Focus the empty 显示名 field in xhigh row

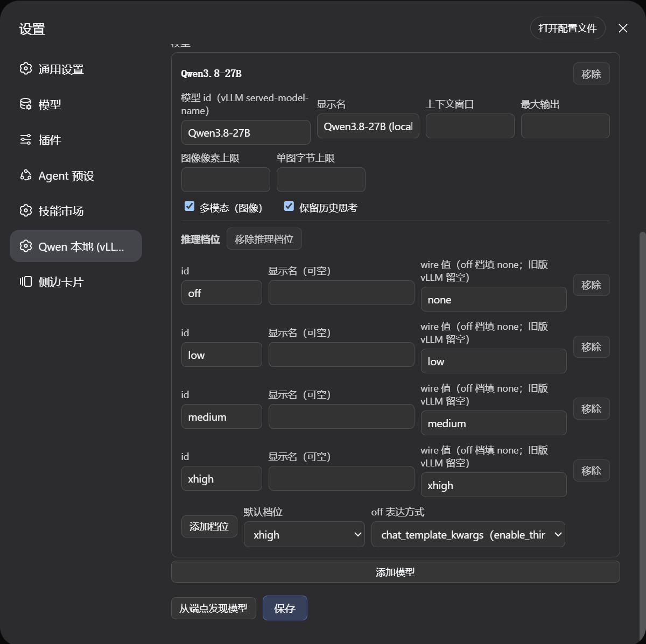341,478
